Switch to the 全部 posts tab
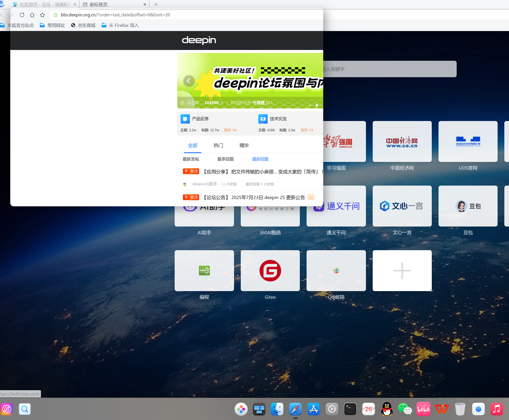This screenshot has height=420, width=509. tap(193, 145)
